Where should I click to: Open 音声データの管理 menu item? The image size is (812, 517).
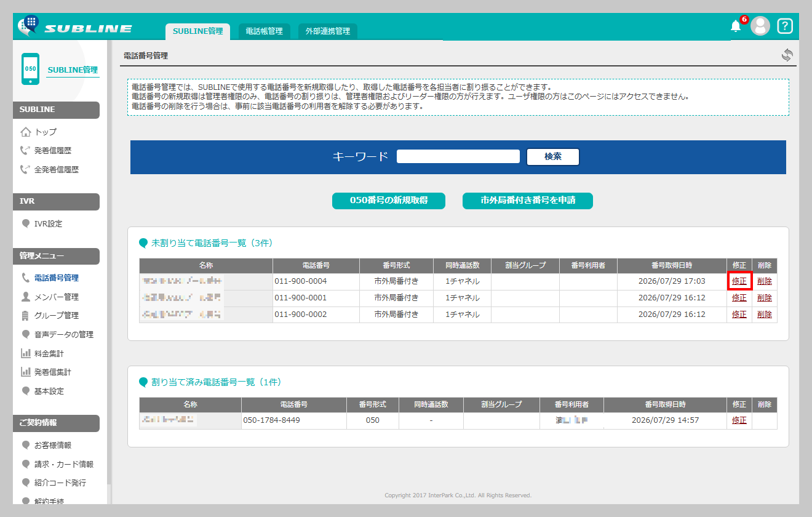click(64, 334)
